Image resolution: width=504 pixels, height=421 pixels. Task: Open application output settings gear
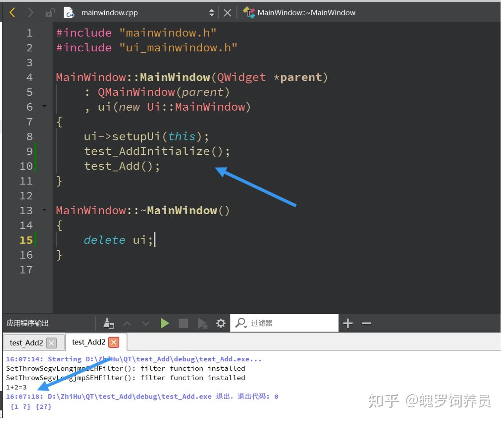[221, 323]
